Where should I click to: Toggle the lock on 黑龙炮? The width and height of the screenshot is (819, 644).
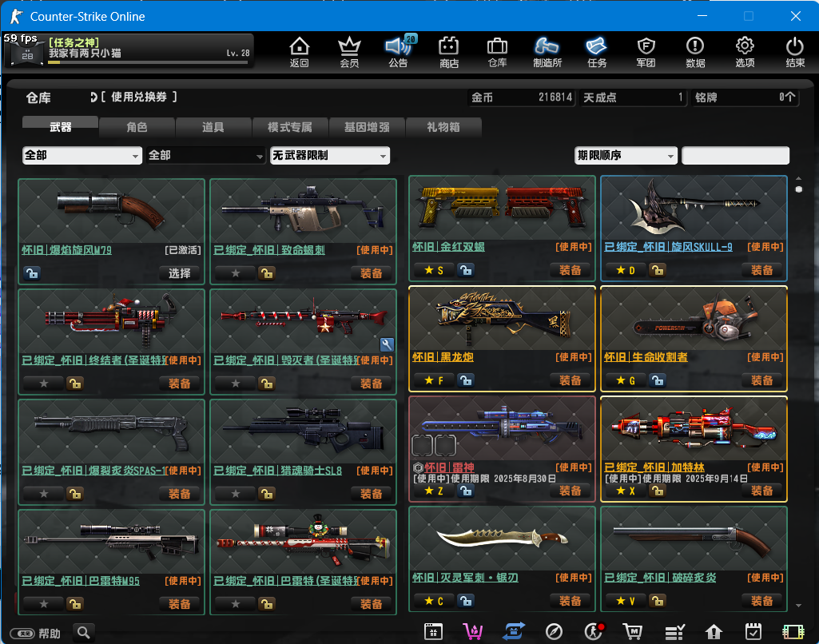(x=465, y=380)
